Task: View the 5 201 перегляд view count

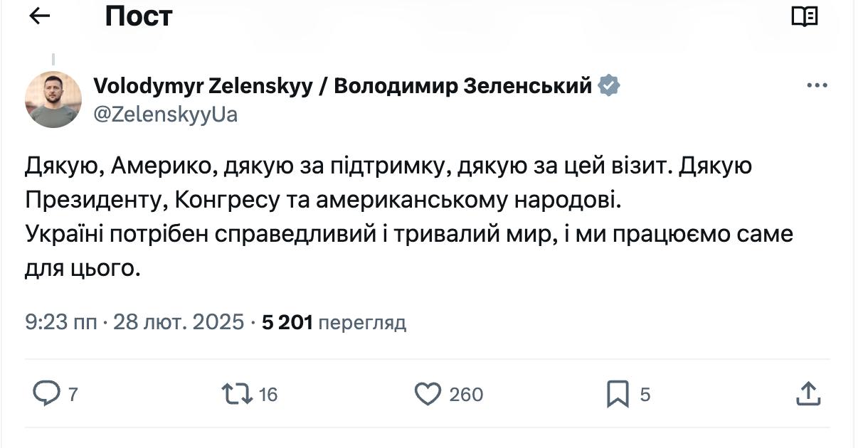Action: (x=334, y=323)
